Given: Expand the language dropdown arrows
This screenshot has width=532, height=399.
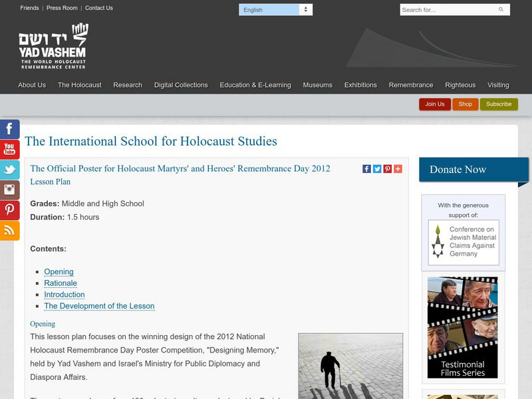Looking at the screenshot, I should pos(305,9).
